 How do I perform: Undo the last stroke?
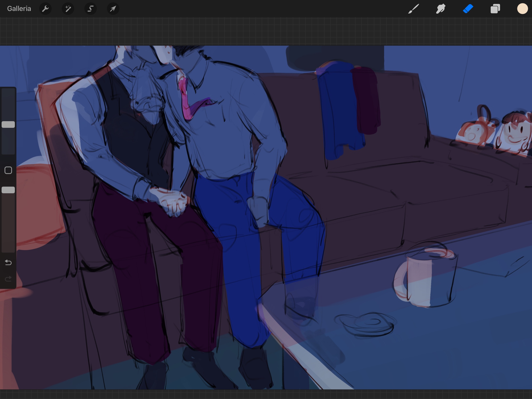(8, 262)
